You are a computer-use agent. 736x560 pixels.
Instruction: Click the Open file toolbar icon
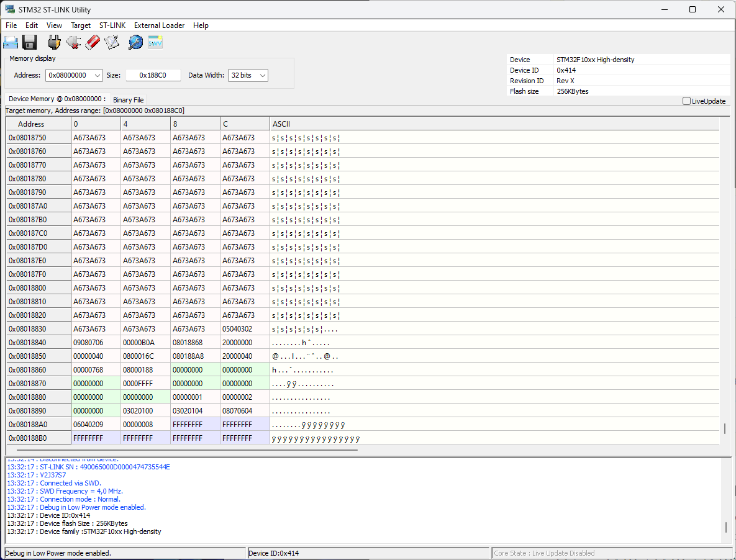pos(11,42)
